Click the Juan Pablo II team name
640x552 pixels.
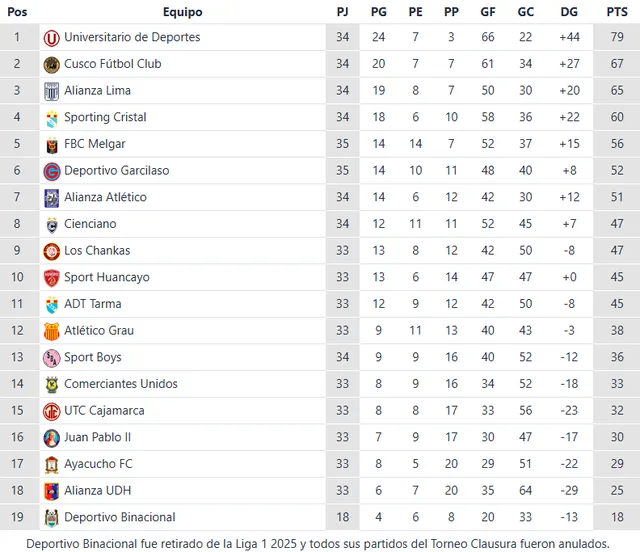point(97,437)
